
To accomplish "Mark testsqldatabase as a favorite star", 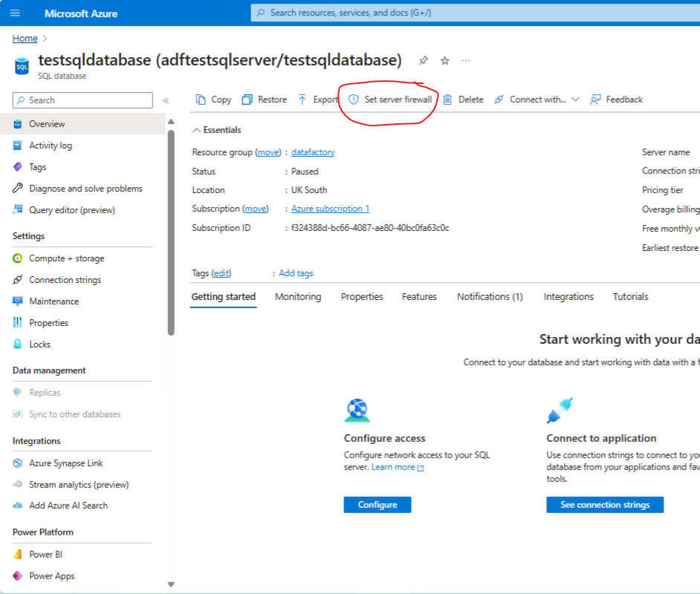I will 444,60.
